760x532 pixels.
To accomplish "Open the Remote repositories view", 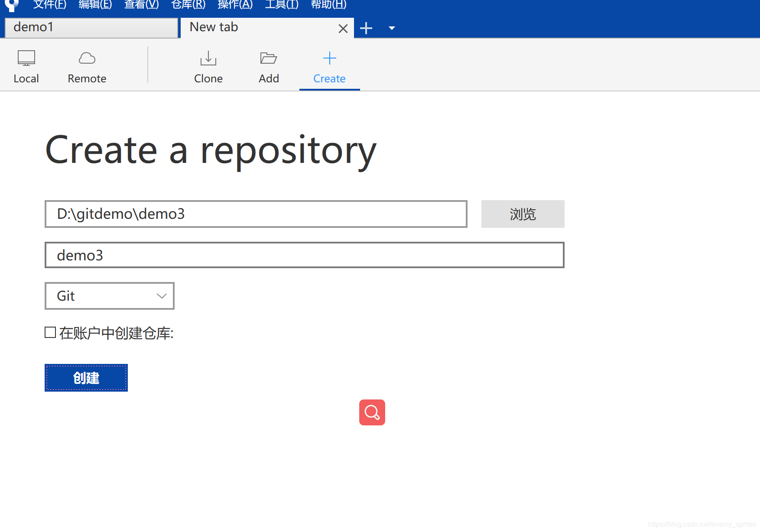I will 87,66.
